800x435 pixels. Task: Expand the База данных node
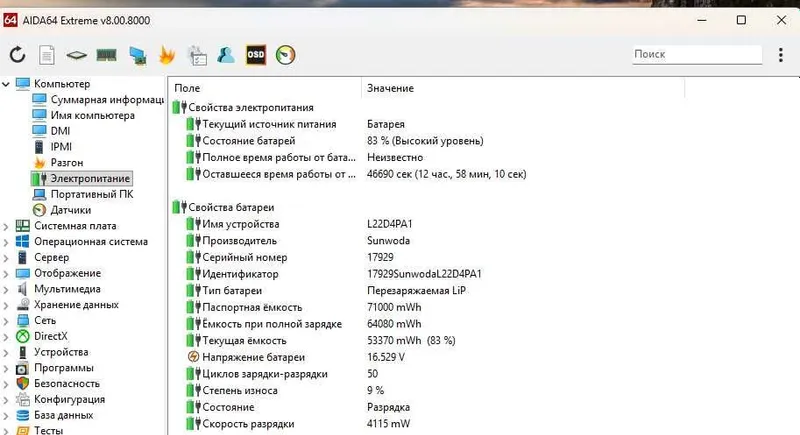6,416
